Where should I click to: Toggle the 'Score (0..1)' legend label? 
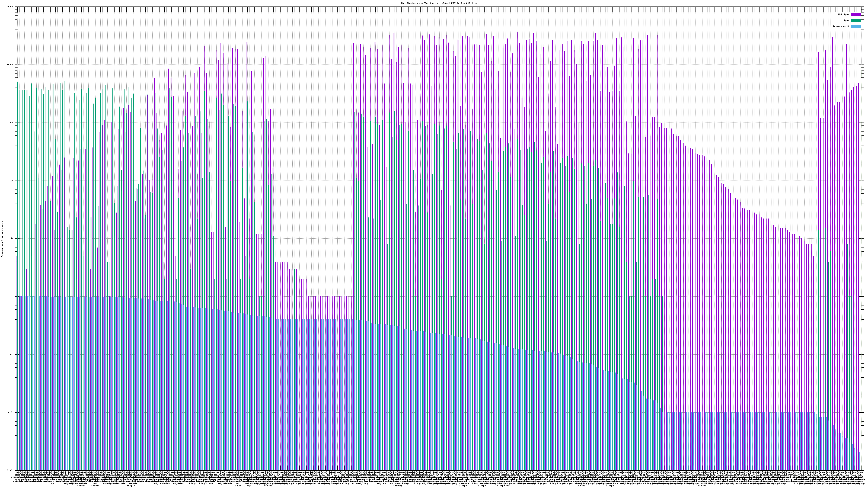tap(841, 26)
